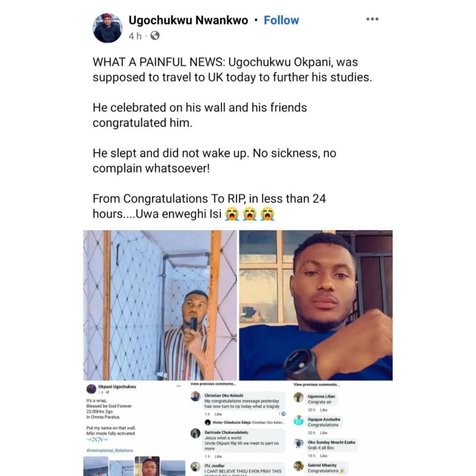Click the globe public-privacy icon
The width and height of the screenshot is (476, 476).
155,36
